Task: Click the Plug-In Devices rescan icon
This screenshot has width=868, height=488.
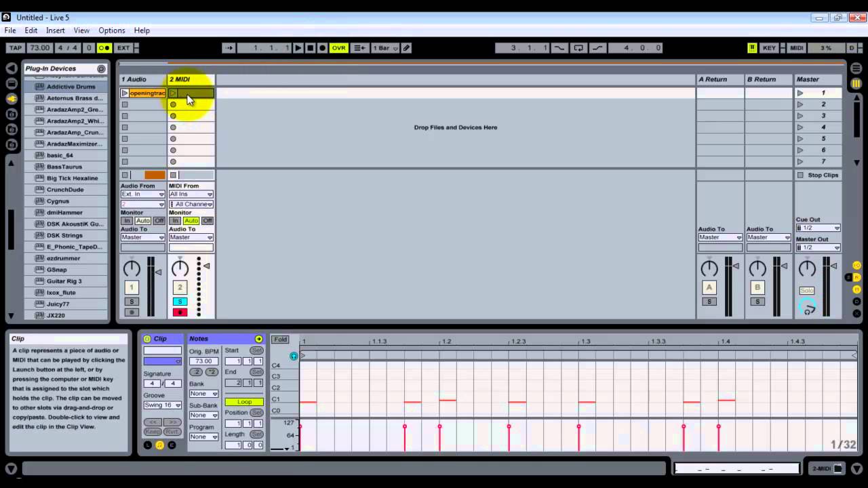Action: point(101,68)
